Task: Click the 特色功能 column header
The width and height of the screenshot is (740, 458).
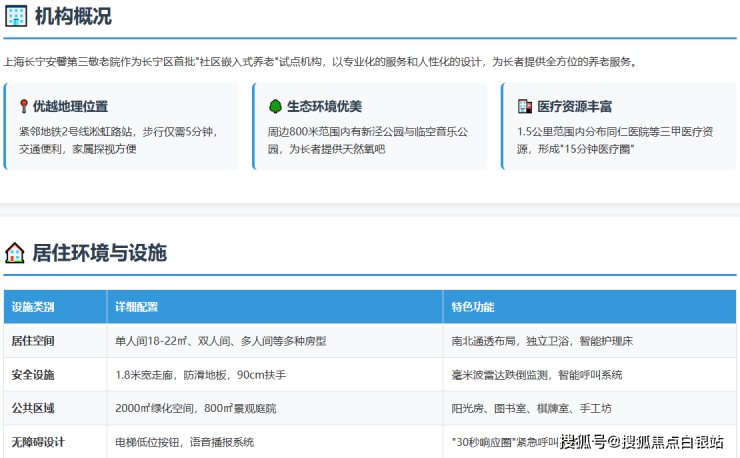Action: (x=473, y=307)
